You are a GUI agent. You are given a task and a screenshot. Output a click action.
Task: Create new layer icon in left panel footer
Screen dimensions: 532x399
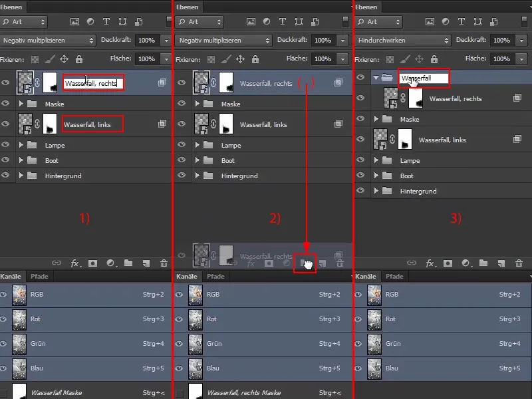pos(146,263)
